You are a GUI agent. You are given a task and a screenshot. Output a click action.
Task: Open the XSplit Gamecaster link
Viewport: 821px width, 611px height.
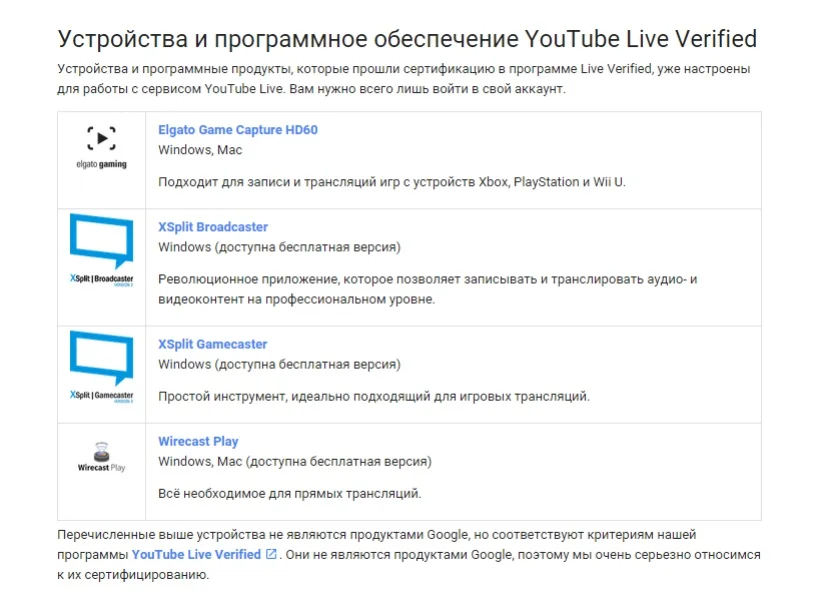click(213, 344)
